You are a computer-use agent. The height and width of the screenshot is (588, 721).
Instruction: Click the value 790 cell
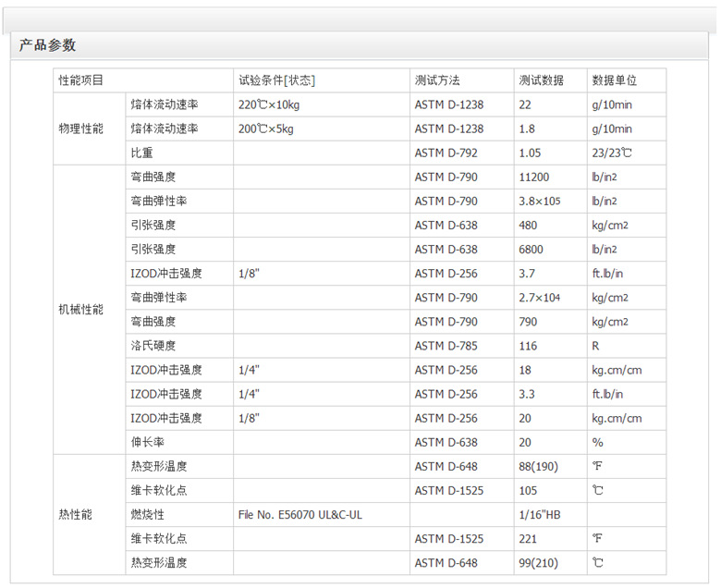pos(550,322)
